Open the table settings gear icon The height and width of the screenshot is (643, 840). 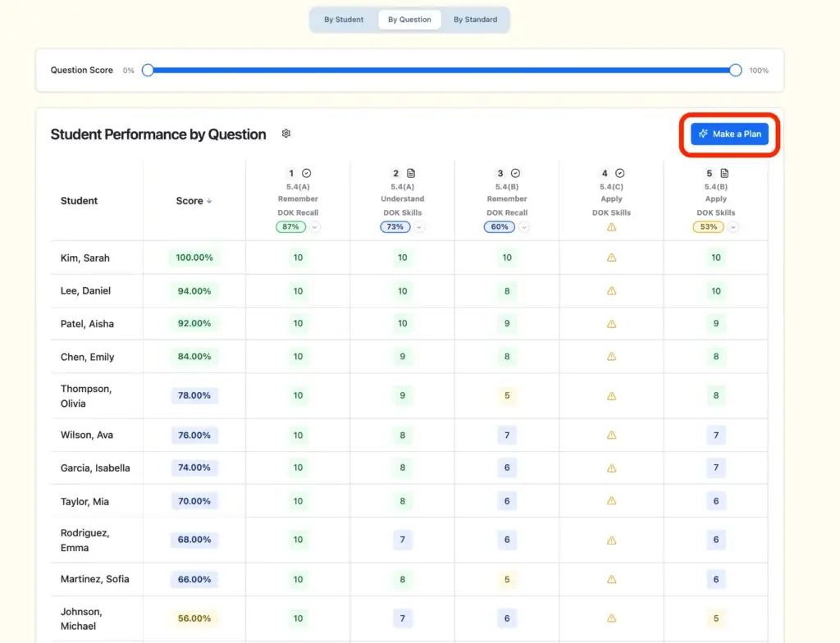tap(285, 134)
